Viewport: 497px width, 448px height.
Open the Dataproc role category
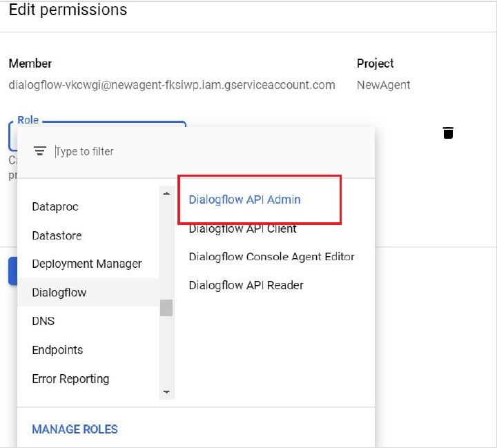pyautogui.click(x=55, y=207)
